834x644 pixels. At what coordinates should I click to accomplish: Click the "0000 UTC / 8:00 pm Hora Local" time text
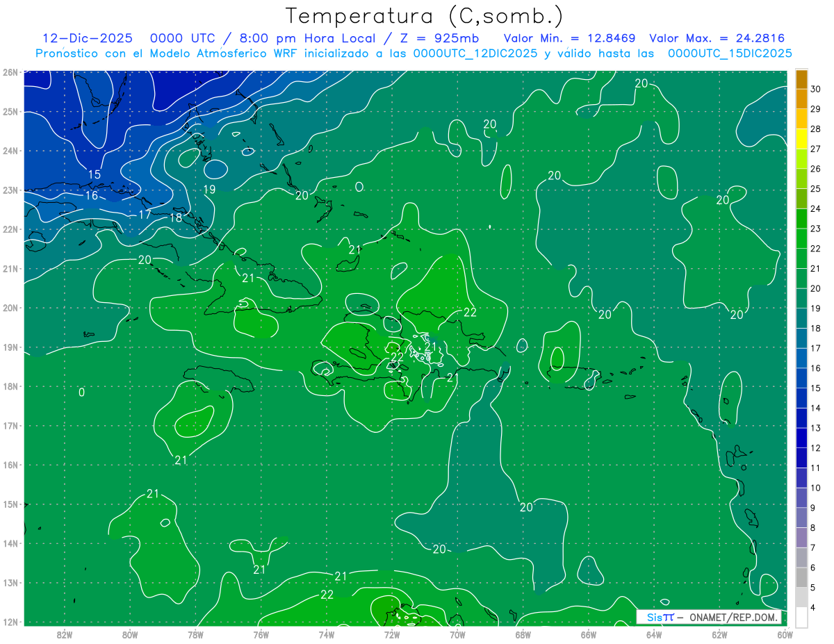[x=262, y=38]
